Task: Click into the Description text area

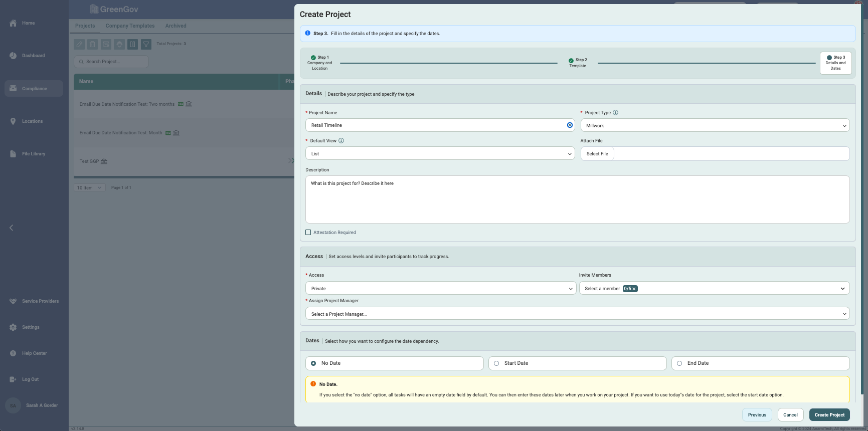Action: (577, 199)
